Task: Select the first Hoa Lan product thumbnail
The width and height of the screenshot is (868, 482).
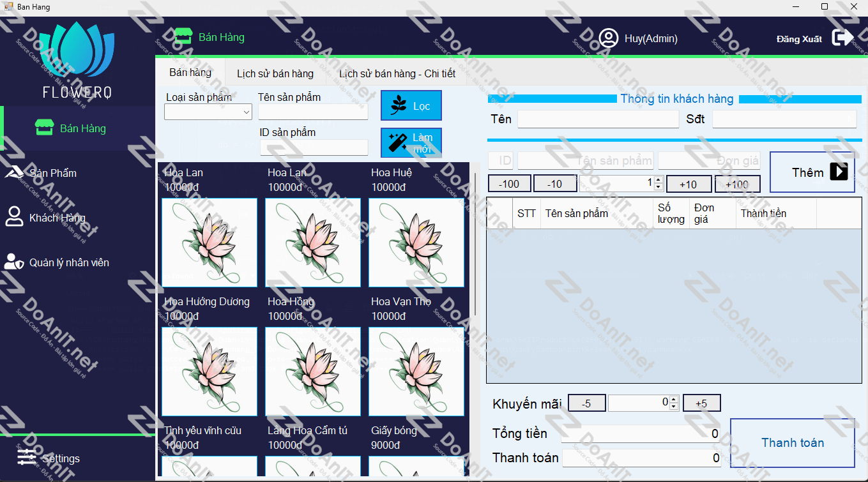Action: click(x=209, y=243)
